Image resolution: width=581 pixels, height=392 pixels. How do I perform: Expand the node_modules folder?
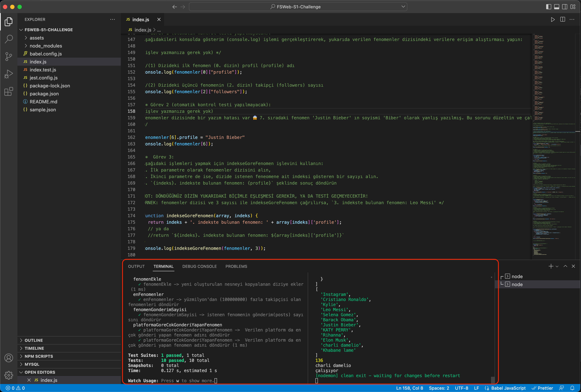(x=46, y=46)
